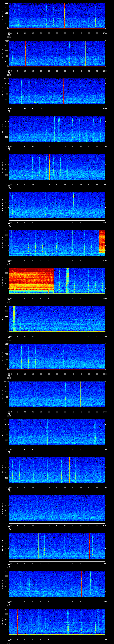
Task: Click the 23:32:00 start time label
Action: (9, 639)
